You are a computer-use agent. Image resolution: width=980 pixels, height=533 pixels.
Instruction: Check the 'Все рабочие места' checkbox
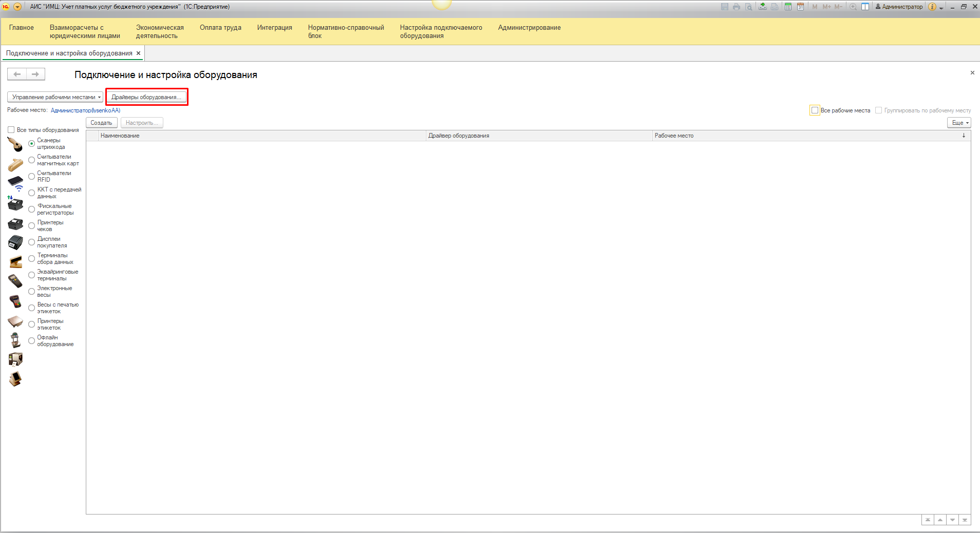(815, 110)
